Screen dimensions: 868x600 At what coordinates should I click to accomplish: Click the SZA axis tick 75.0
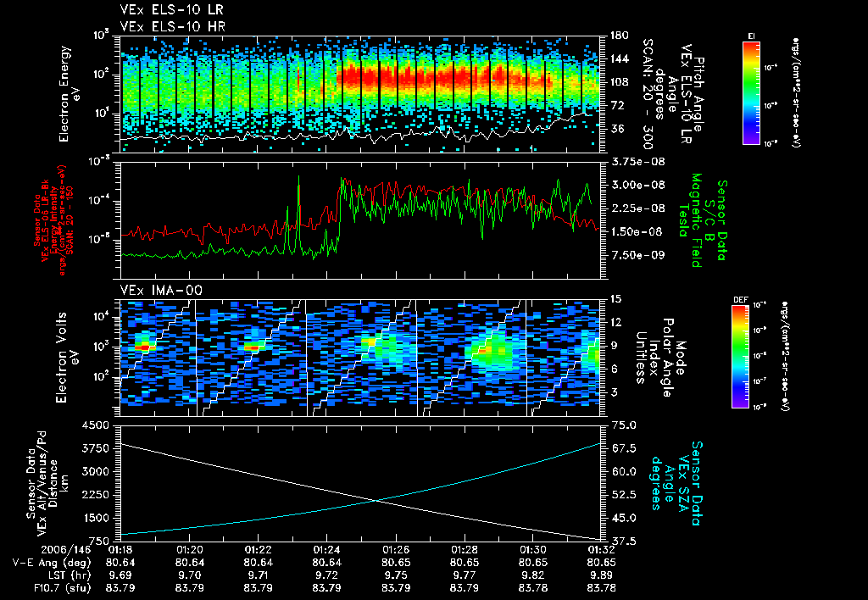point(622,425)
